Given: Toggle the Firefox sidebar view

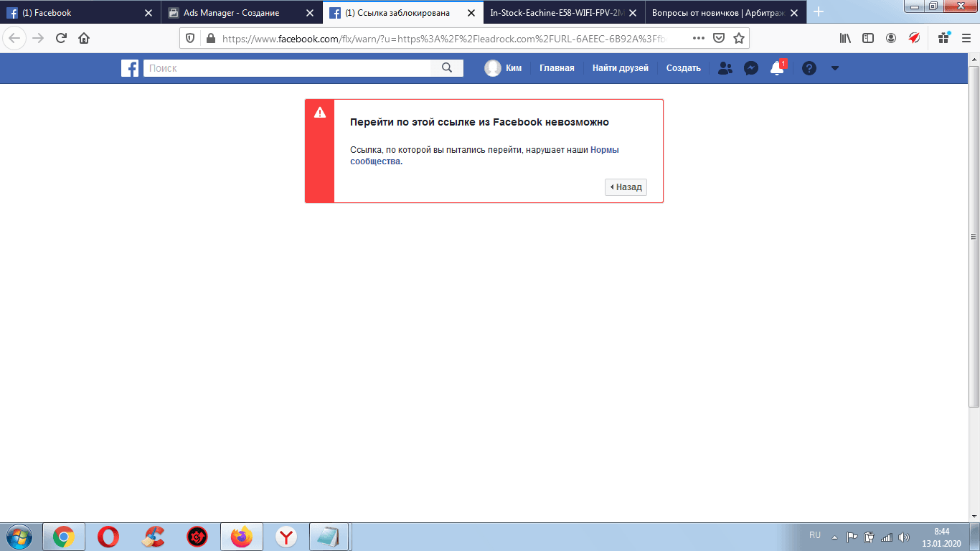Looking at the screenshot, I should point(868,39).
